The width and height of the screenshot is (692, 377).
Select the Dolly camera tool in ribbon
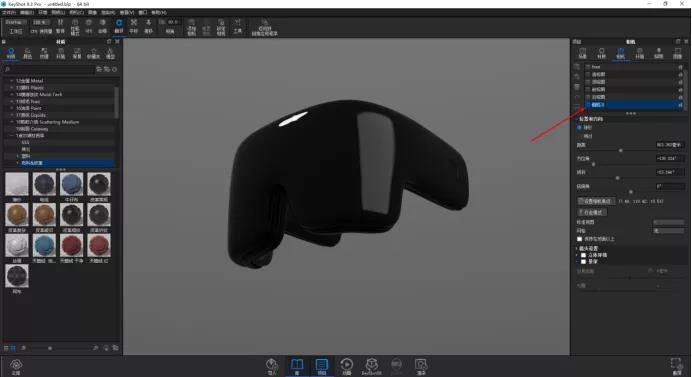[149, 26]
